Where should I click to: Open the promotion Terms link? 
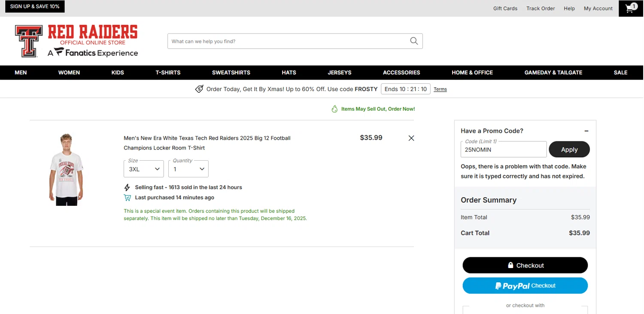click(x=440, y=89)
